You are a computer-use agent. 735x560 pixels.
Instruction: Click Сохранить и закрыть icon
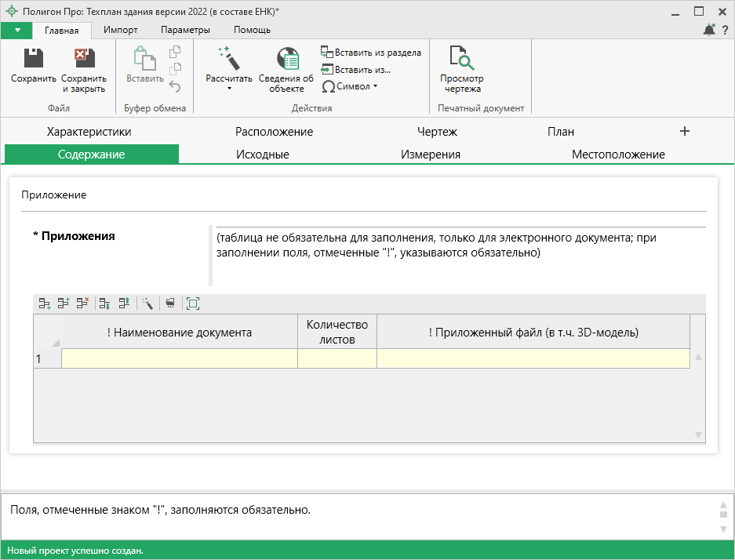84,66
